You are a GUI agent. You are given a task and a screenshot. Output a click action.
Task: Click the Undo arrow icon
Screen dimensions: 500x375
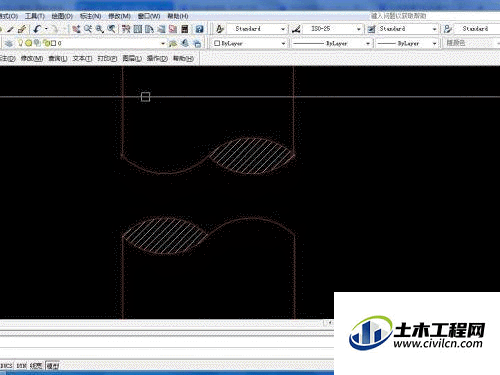pyautogui.click(x=37, y=29)
